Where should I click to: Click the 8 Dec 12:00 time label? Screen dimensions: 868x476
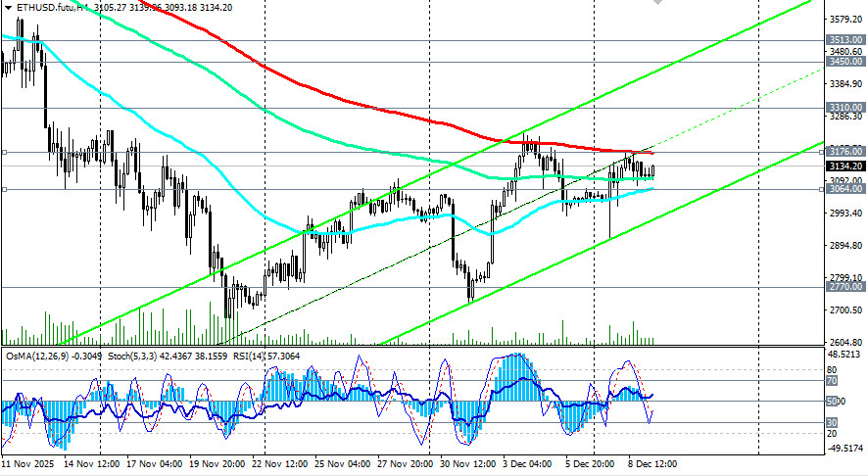(x=652, y=464)
